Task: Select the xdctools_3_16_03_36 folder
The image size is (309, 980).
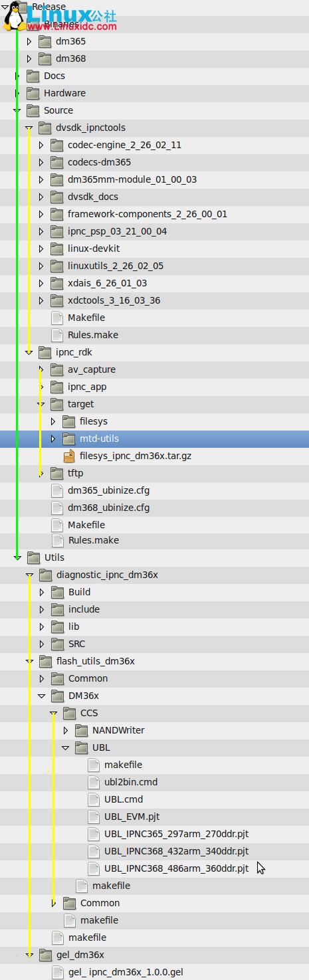Action: pyautogui.click(x=114, y=300)
